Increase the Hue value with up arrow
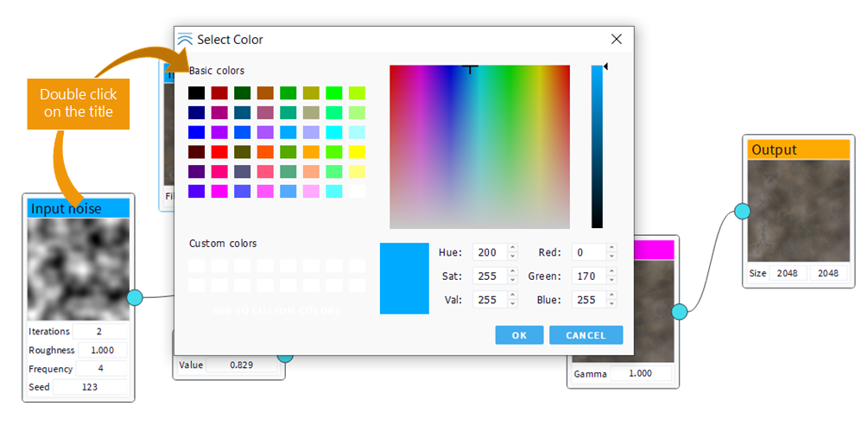Viewport: 868px width, 444px height. tap(513, 249)
